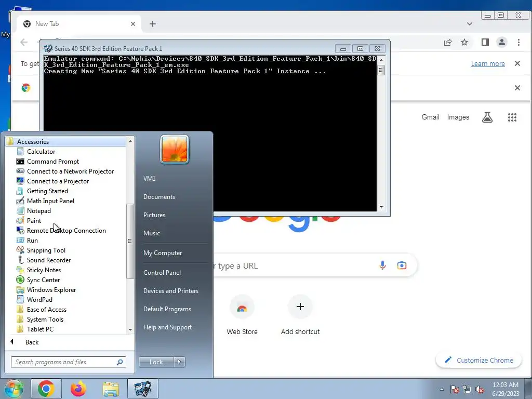532x399 pixels.
Task: Open Firefox from the taskbar
Action: 78,389
